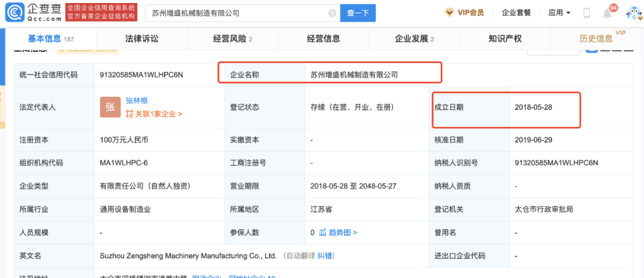Viewport: 644px width, 278px height.
Task: Open the mobile phone icon in header
Action: (x=587, y=13)
